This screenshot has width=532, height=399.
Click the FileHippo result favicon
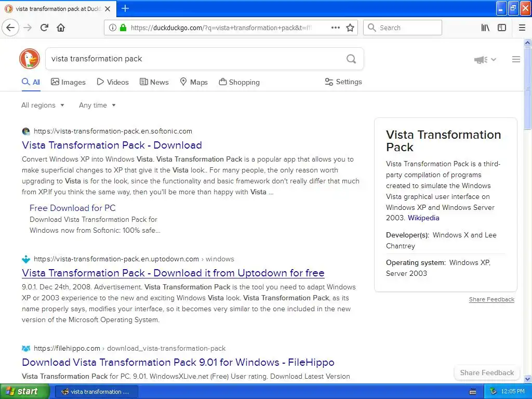26,349
